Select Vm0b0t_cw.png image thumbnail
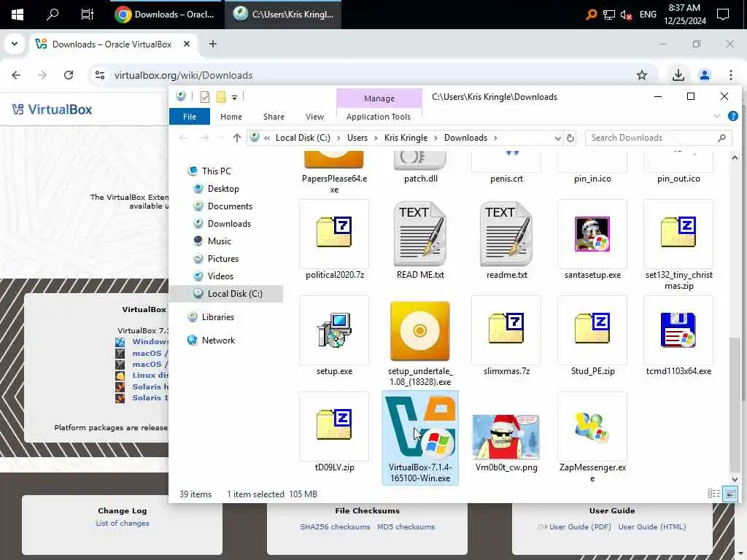The image size is (747, 560). [506, 437]
